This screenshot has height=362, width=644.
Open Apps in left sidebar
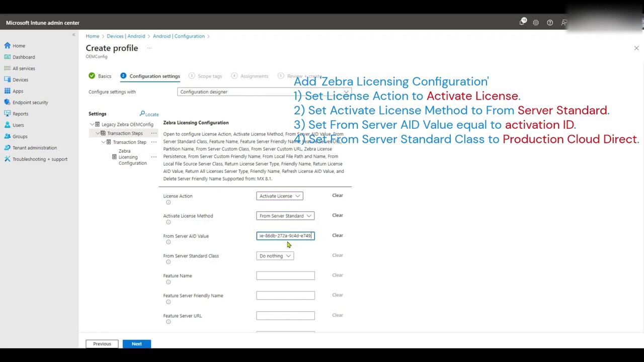tap(18, 91)
